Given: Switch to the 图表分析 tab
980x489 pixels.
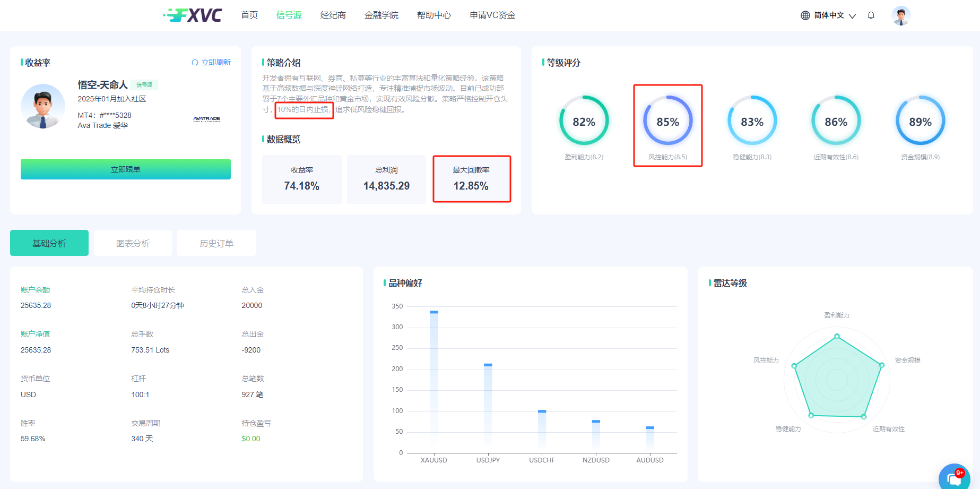Looking at the screenshot, I should [133, 243].
